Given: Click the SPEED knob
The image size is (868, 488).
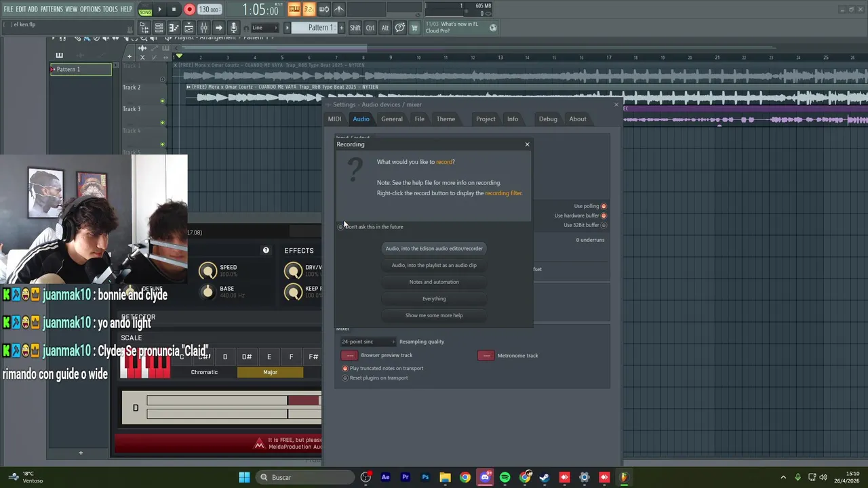Looking at the screenshot, I should pyautogui.click(x=208, y=271).
